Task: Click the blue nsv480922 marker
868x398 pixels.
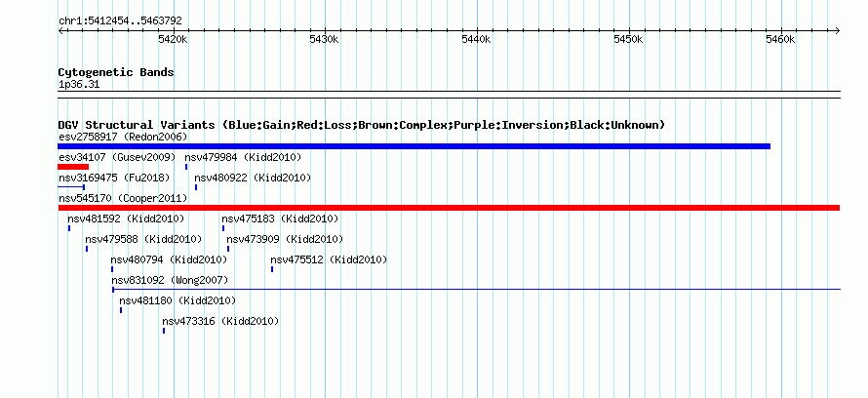Action: [x=196, y=187]
